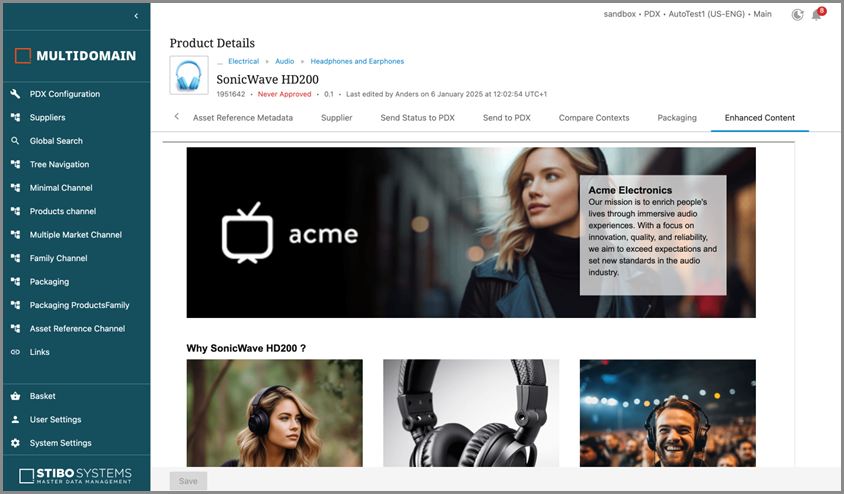Click the System Settings gear icon

pyautogui.click(x=15, y=443)
